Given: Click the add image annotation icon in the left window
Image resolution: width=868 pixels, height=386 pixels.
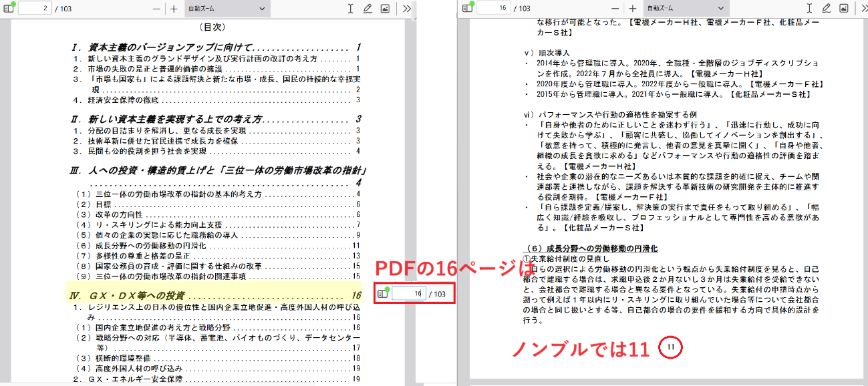Looking at the screenshot, I should (386, 9).
